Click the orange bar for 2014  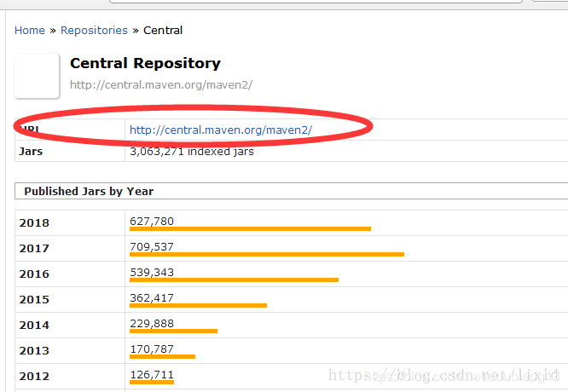point(173,331)
